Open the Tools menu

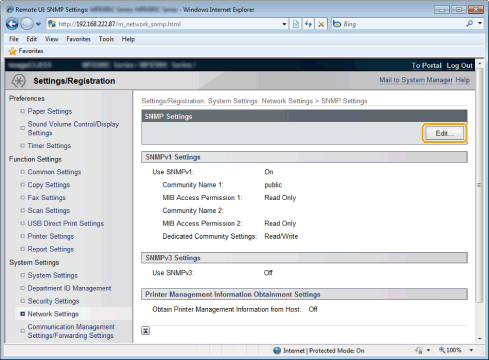(106, 39)
